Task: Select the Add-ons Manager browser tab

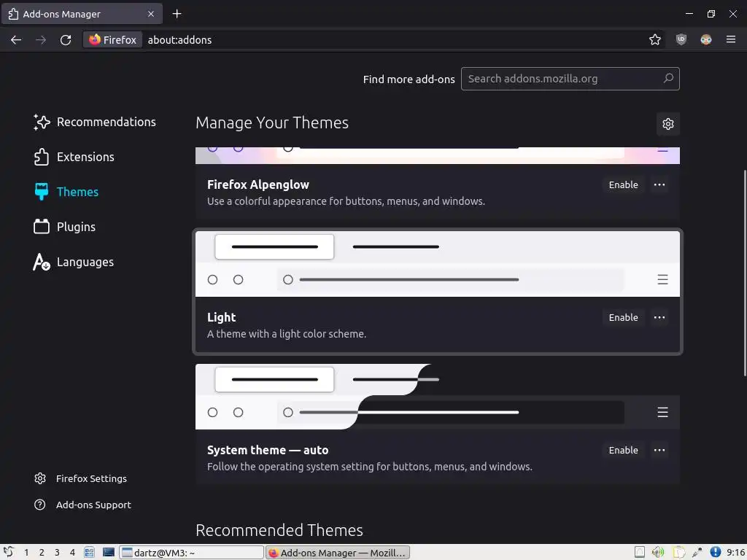Action: 82,14
